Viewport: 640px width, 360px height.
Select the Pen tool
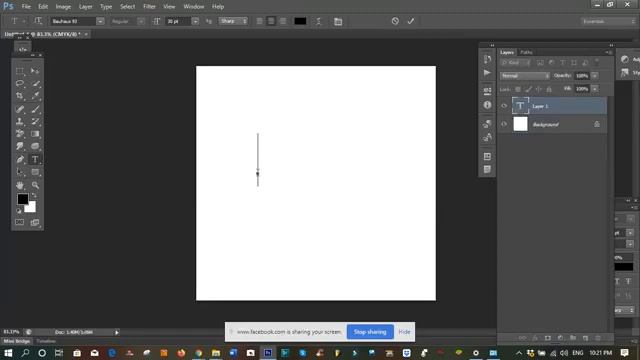tap(20, 159)
